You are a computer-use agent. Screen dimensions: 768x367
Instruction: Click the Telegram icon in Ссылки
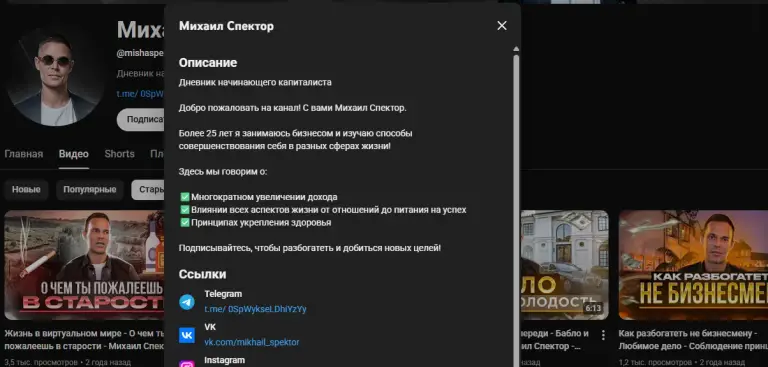(x=187, y=302)
